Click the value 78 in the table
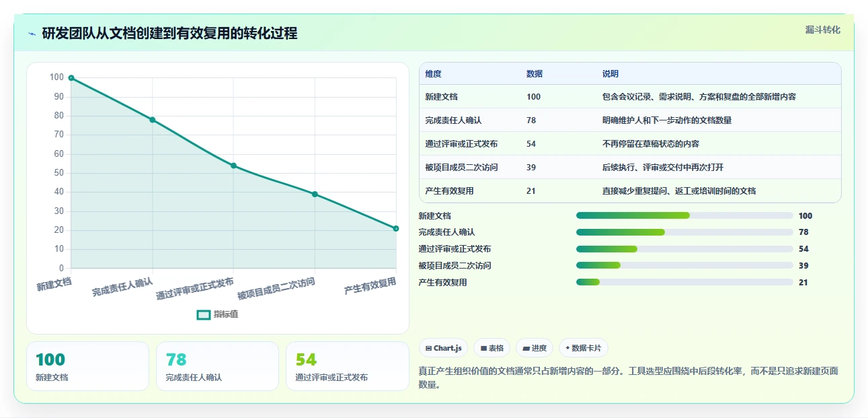This screenshot has width=868, height=418. tap(531, 120)
